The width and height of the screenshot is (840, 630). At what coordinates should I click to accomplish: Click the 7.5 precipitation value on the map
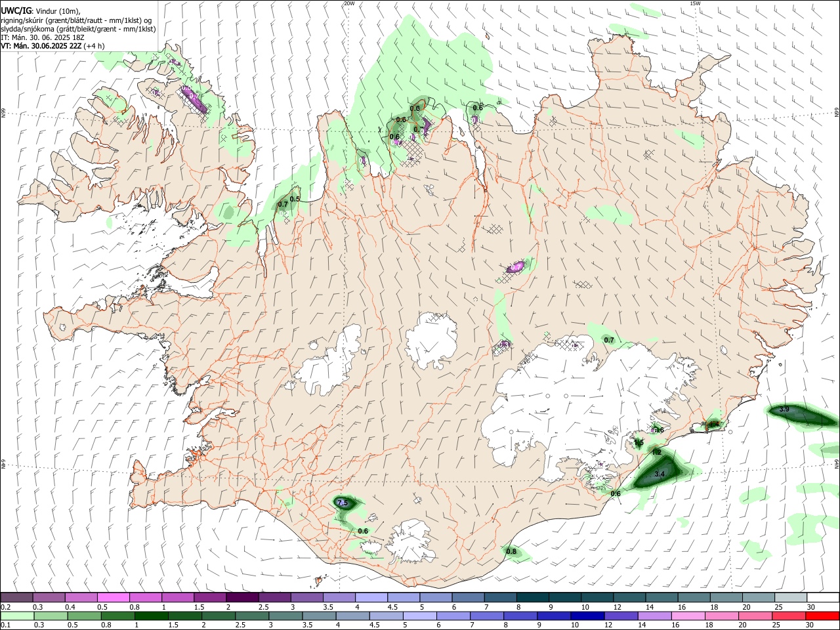point(342,503)
